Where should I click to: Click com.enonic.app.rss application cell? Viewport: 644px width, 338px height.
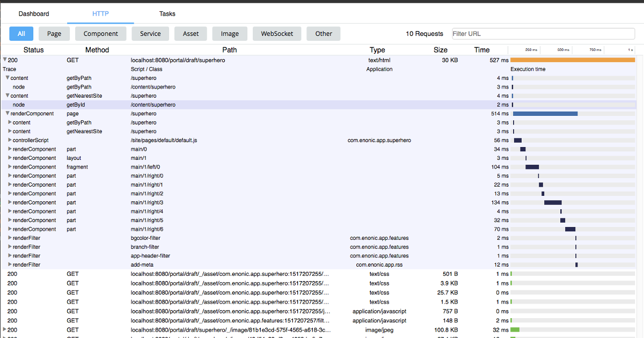[379, 264]
